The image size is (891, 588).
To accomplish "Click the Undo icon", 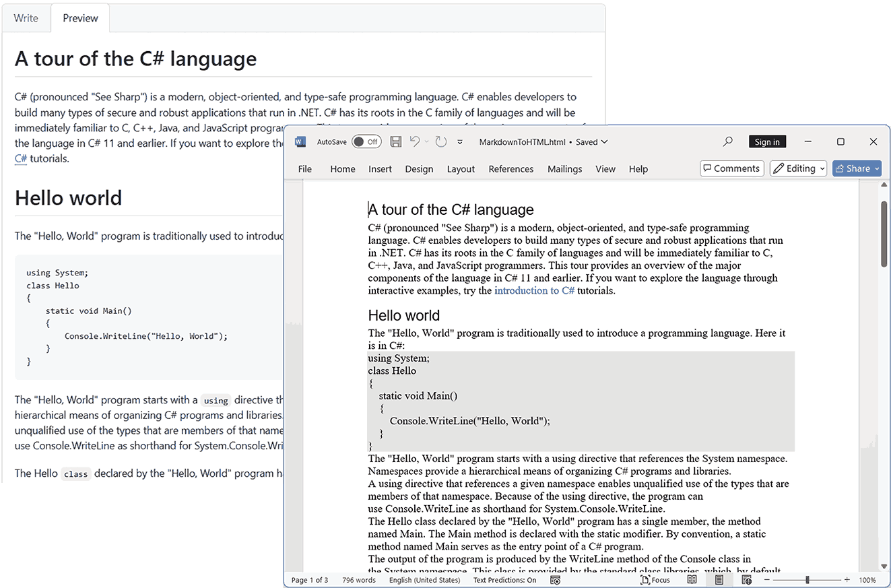I will click(x=415, y=141).
